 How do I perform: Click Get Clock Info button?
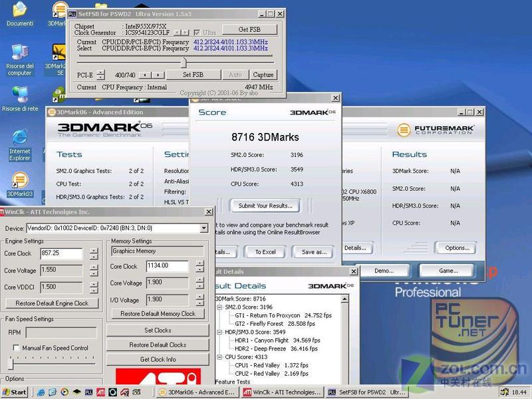click(158, 359)
